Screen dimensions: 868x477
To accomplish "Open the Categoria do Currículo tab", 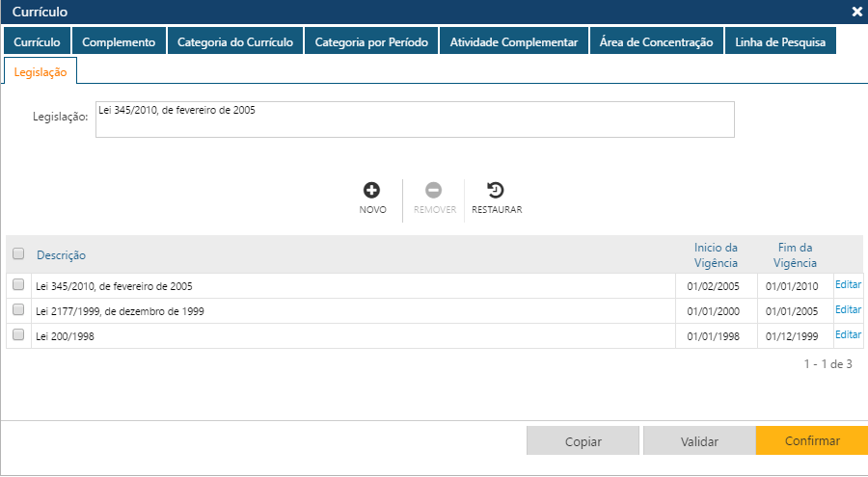I will pos(235,42).
